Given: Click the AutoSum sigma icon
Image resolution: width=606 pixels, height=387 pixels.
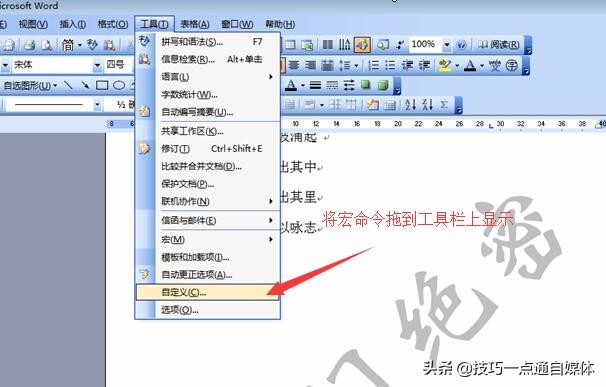Looking at the screenshot, I should tap(444, 105).
